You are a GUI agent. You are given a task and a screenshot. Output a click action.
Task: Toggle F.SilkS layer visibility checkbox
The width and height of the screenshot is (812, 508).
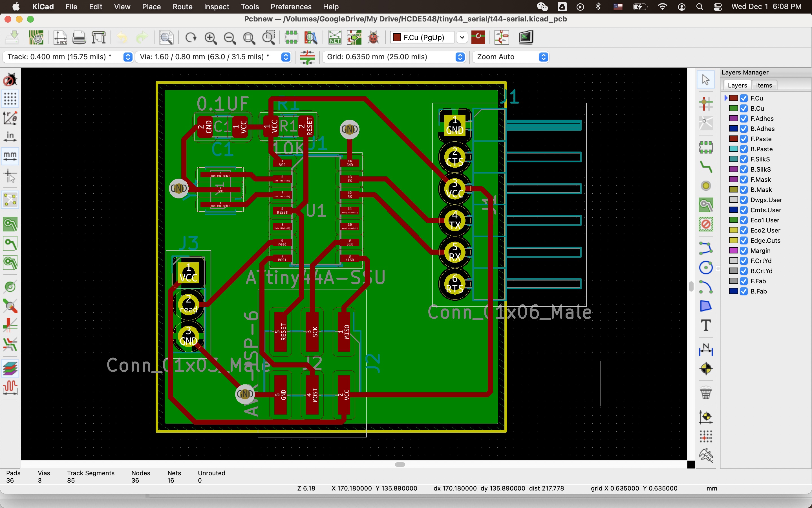coord(744,159)
